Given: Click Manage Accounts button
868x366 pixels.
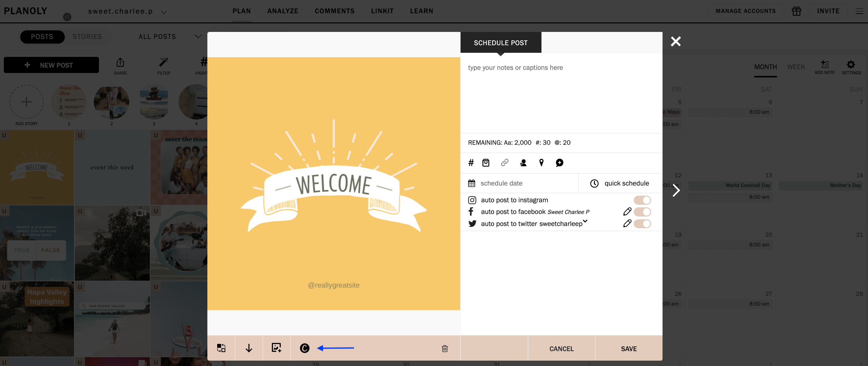Looking at the screenshot, I should pos(745,11).
